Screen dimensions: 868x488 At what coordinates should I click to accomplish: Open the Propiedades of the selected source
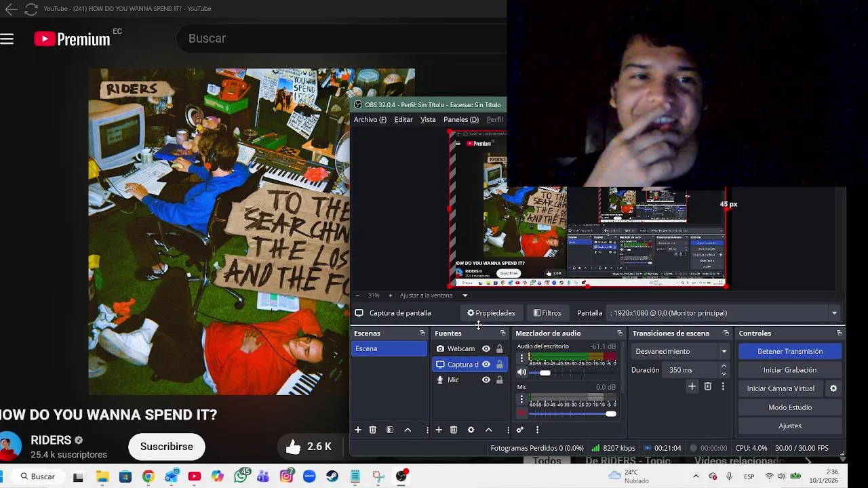point(491,313)
